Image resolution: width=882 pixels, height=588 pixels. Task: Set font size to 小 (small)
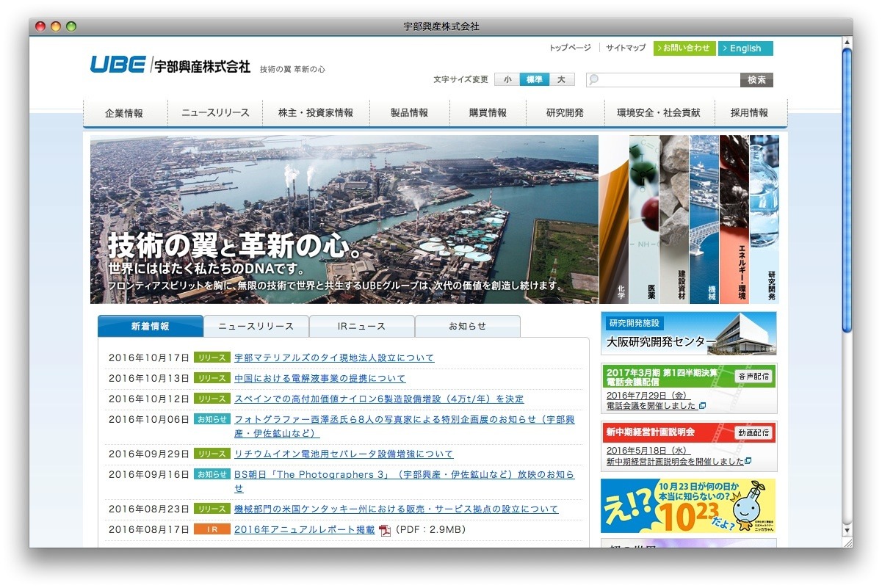(507, 80)
